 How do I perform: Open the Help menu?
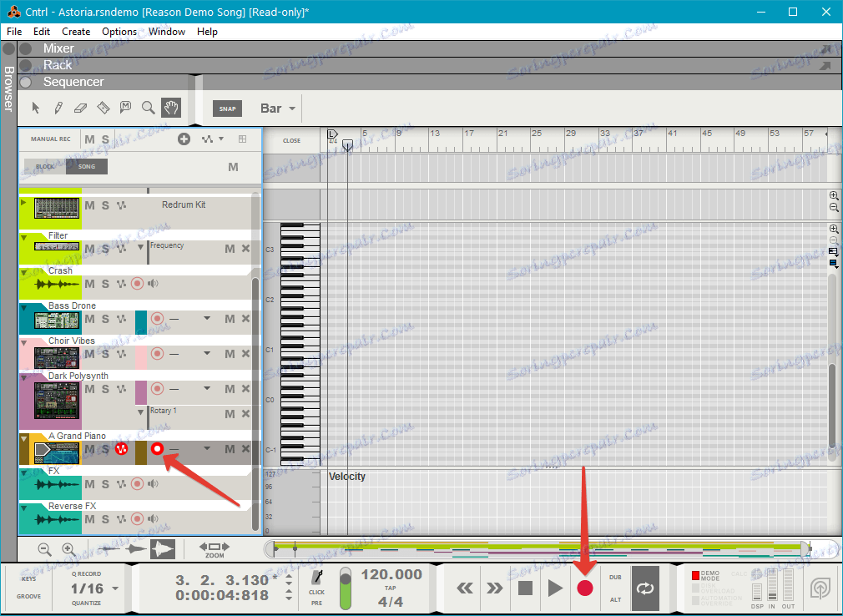tap(207, 32)
